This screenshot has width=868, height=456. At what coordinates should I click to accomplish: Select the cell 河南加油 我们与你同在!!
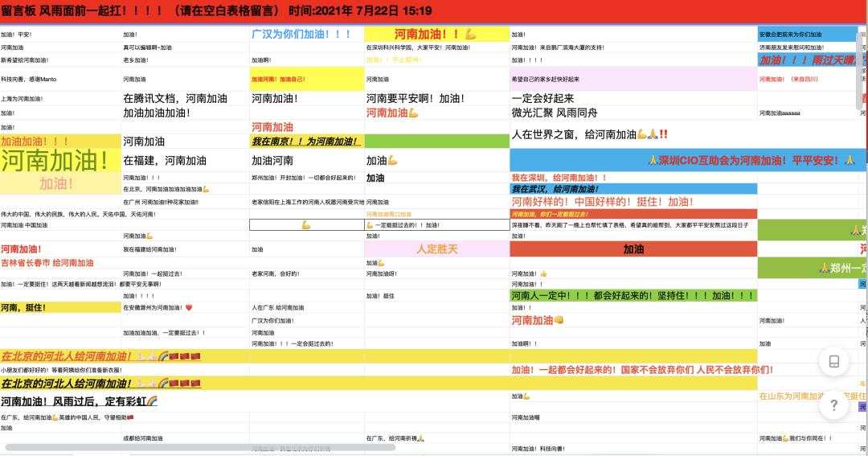[808, 438]
